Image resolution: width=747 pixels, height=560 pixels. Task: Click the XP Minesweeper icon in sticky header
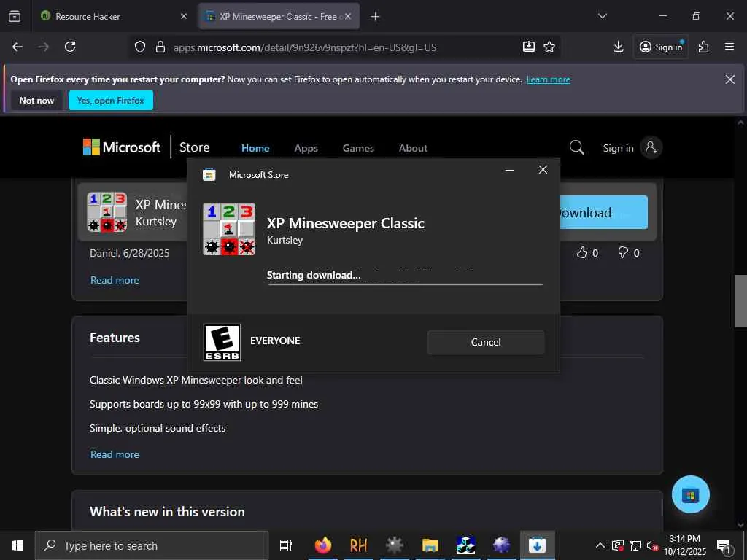pyautogui.click(x=107, y=212)
